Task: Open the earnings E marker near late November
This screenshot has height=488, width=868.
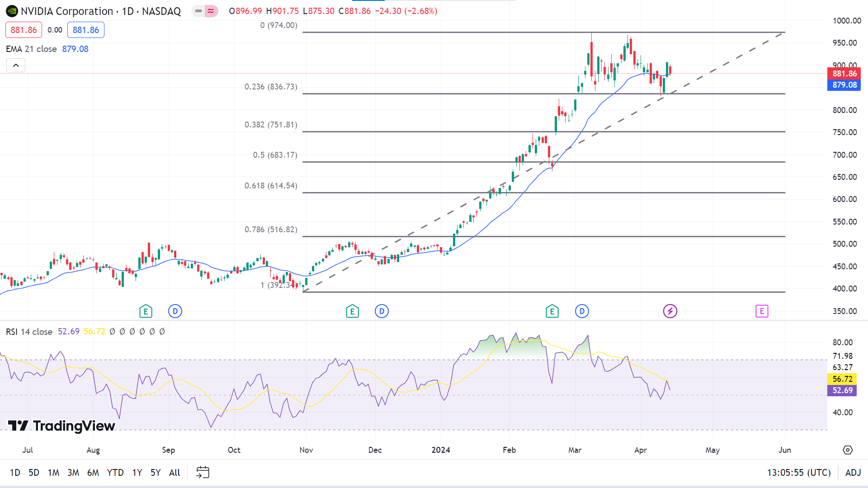Action: 352,311
